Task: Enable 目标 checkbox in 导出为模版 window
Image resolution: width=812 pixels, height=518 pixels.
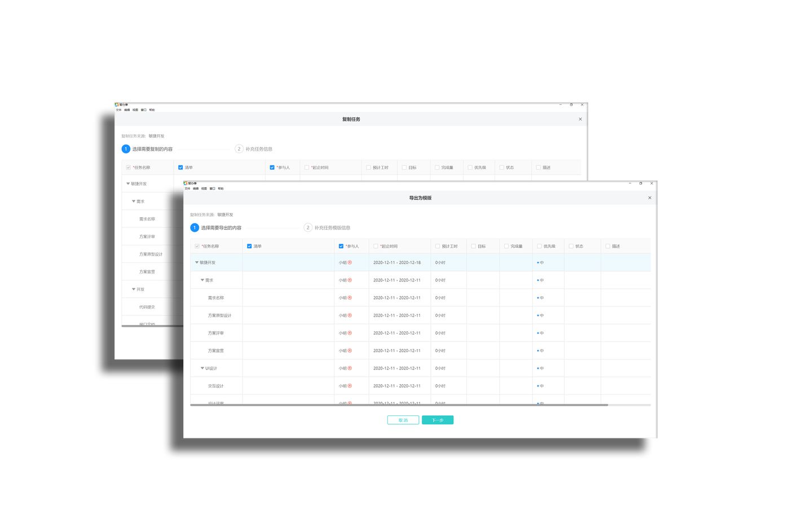Action: point(473,246)
